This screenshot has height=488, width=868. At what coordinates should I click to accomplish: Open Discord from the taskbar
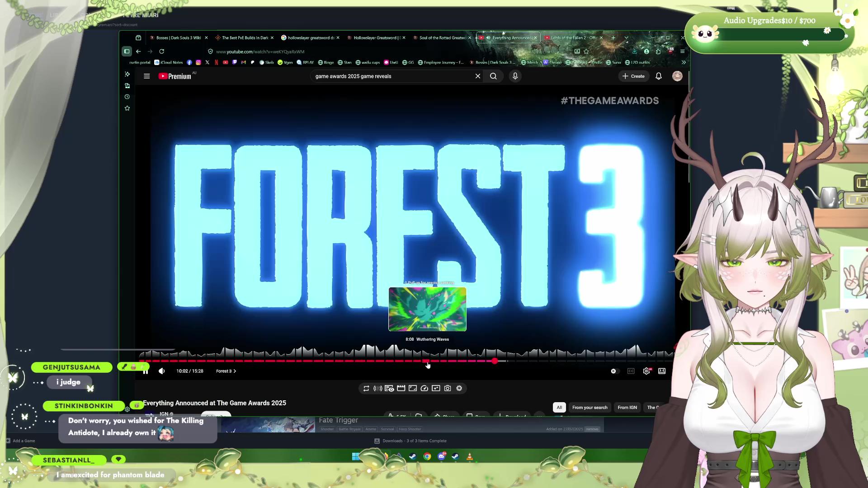click(441, 456)
